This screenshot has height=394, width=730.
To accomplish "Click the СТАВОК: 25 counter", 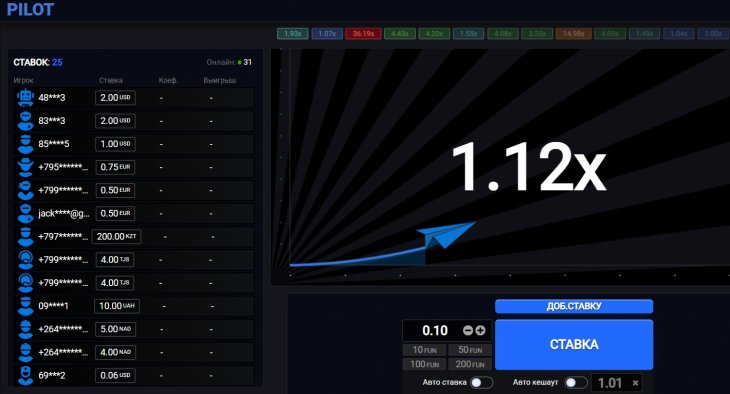I will pyautogui.click(x=38, y=62).
